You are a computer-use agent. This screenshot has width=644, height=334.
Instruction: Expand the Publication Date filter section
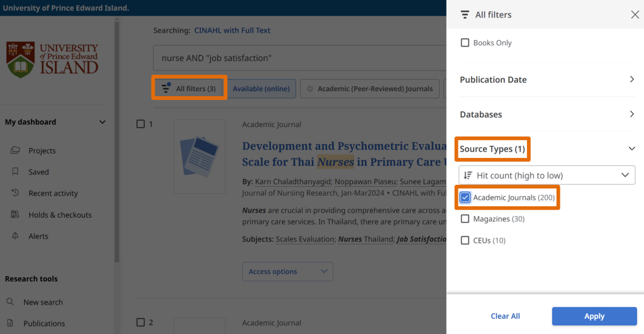[x=632, y=79]
